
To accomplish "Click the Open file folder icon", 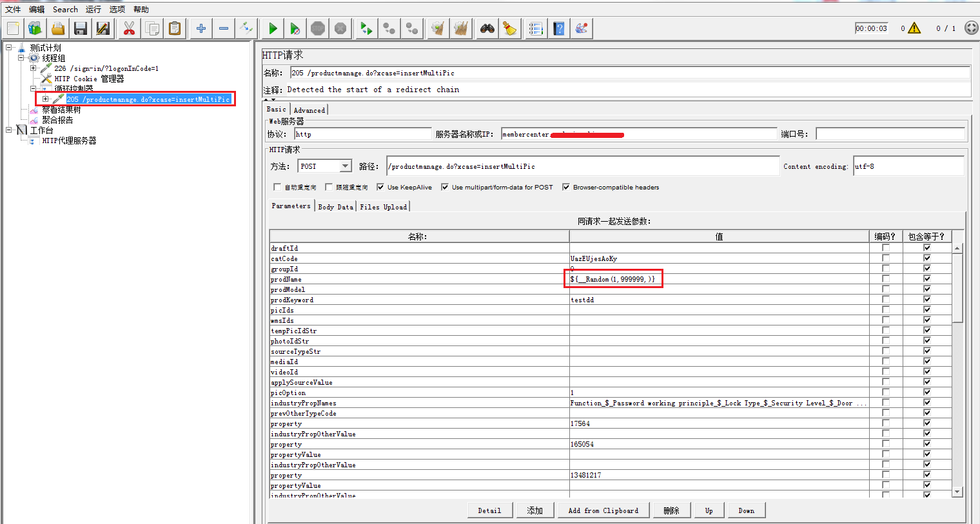I will pos(58,28).
